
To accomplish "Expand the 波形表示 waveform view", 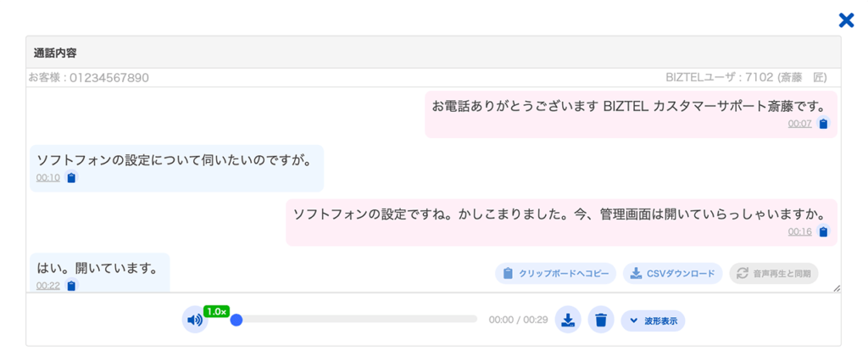I will pos(653,320).
